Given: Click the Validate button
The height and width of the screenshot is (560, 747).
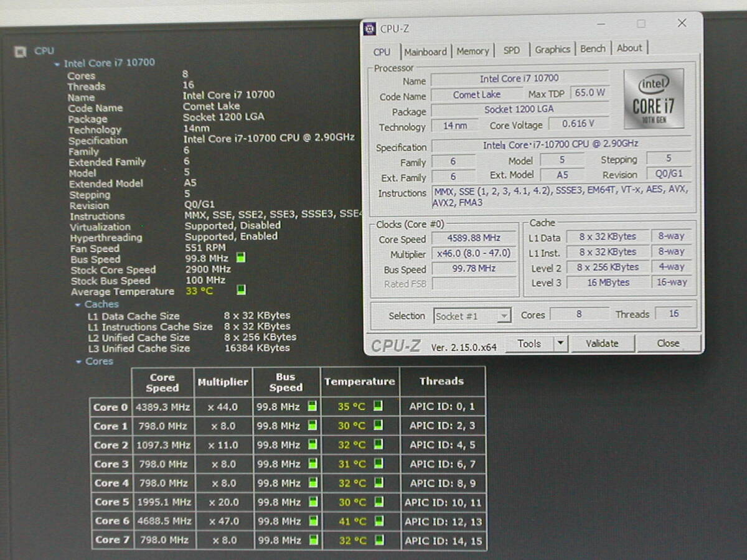Looking at the screenshot, I should [602, 343].
